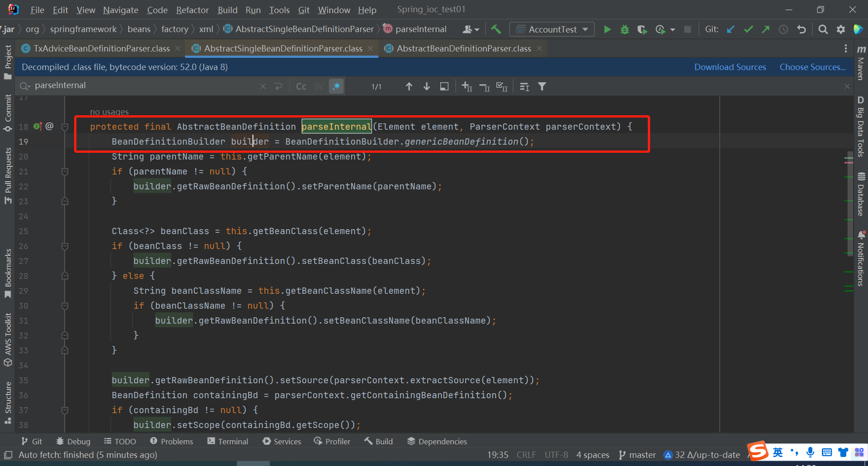Open Search Everywhere with the magnifier
Image resolution: width=868 pixels, height=466 pixels.
pos(823,29)
